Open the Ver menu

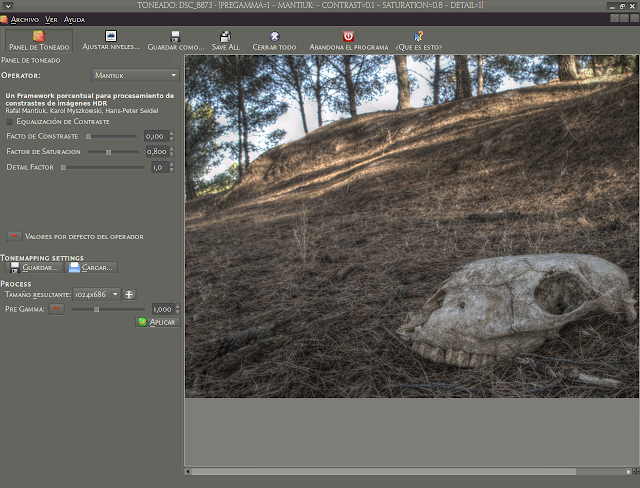tap(51, 19)
